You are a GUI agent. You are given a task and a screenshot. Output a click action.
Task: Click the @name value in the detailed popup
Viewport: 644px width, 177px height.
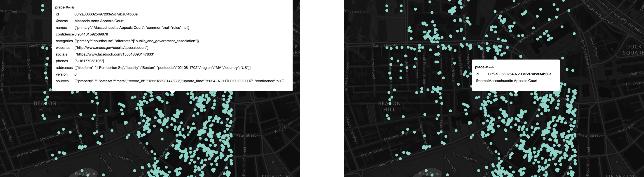pos(99,21)
